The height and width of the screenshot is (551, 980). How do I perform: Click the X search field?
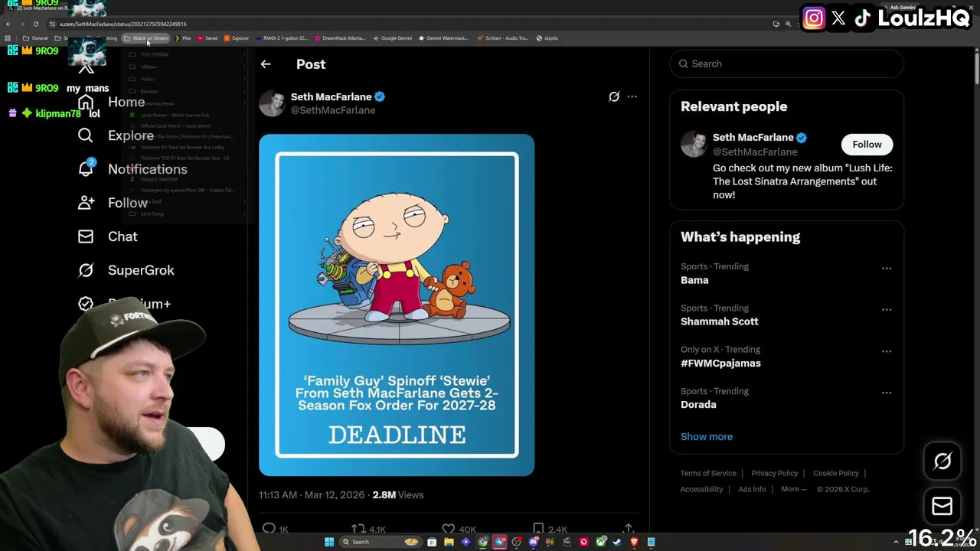787,64
